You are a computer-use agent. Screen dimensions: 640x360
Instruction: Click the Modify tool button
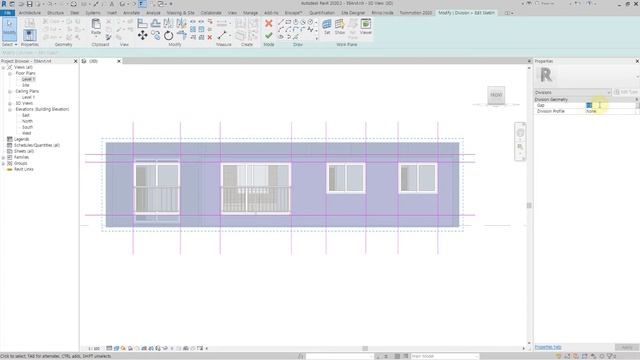(x=9, y=29)
